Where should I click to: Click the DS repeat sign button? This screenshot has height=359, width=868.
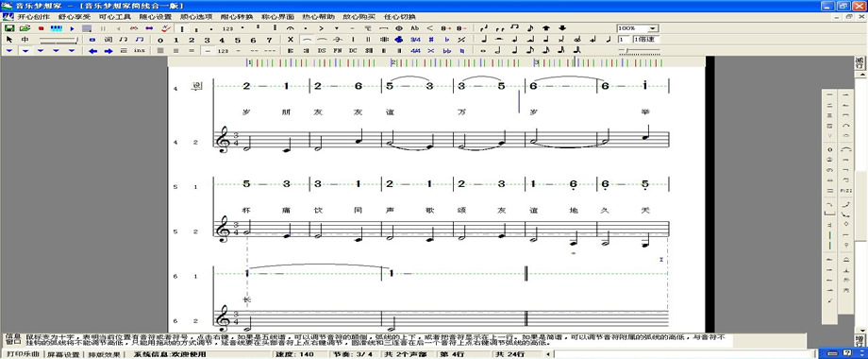(322, 50)
